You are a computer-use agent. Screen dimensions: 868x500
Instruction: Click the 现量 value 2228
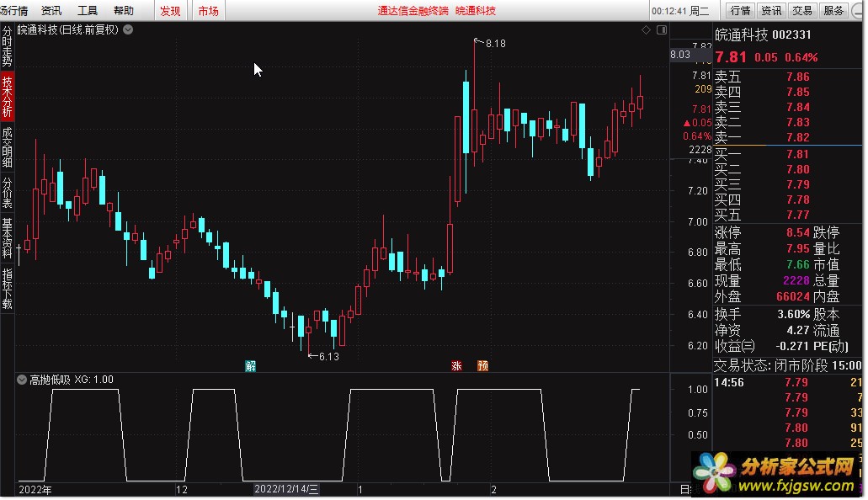click(x=796, y=280)
